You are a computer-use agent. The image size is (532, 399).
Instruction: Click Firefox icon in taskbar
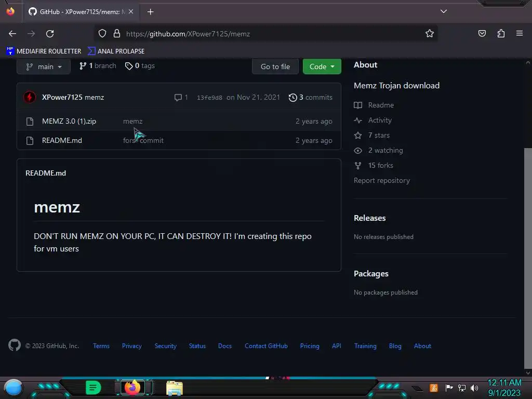pyautogui.click(x=132, y=388)
